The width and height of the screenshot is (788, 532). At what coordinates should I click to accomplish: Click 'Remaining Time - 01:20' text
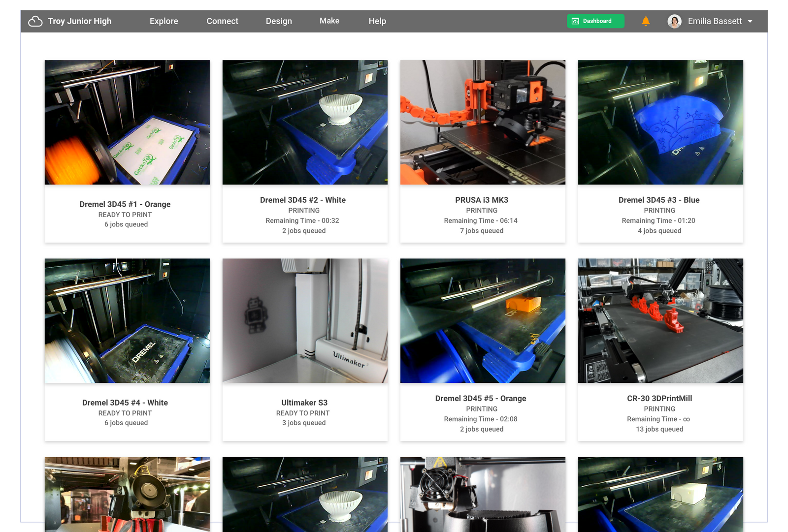click(658, 220)
